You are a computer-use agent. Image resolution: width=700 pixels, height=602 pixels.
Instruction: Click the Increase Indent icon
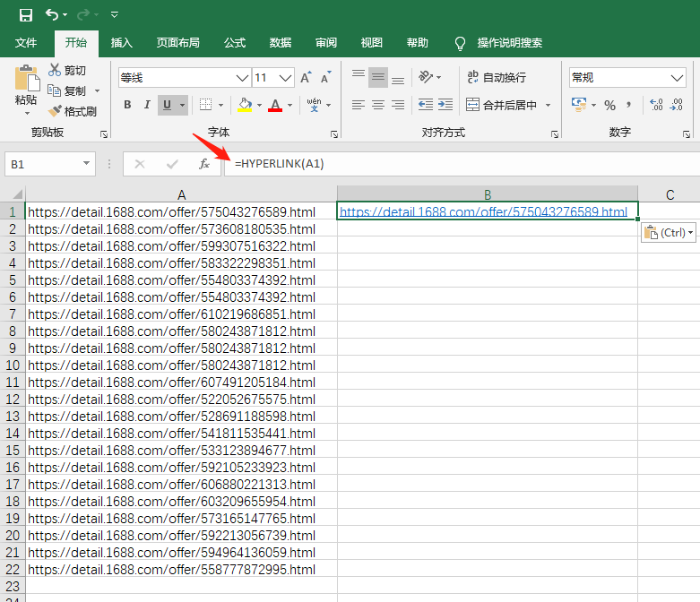[x=445, y=105]
